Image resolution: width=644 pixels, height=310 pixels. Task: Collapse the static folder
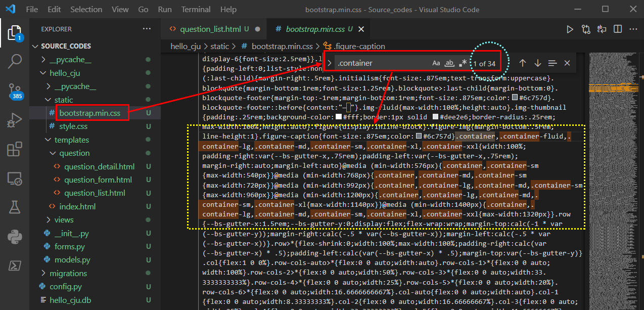[x=49, y=100]
